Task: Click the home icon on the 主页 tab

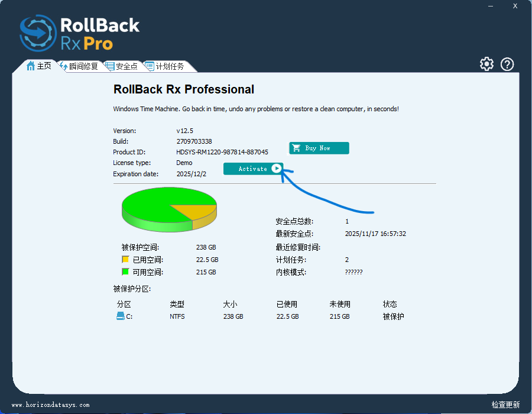Action: (x=31, y=66)
